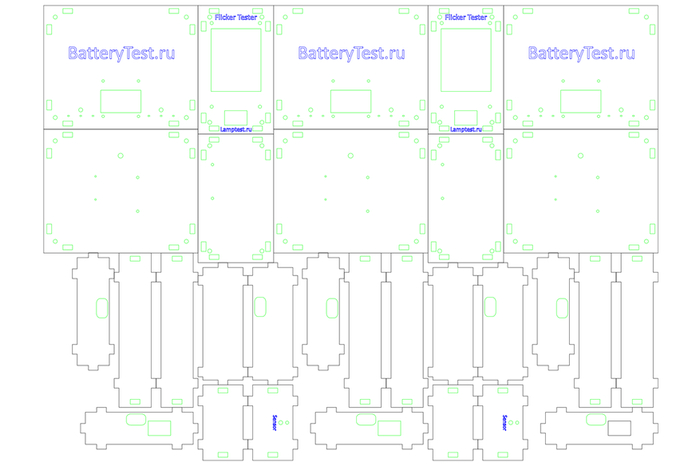Select the right Lamptest.ru text
The width and height of the screenshot is (700, 466).
[x=466, y=129]
